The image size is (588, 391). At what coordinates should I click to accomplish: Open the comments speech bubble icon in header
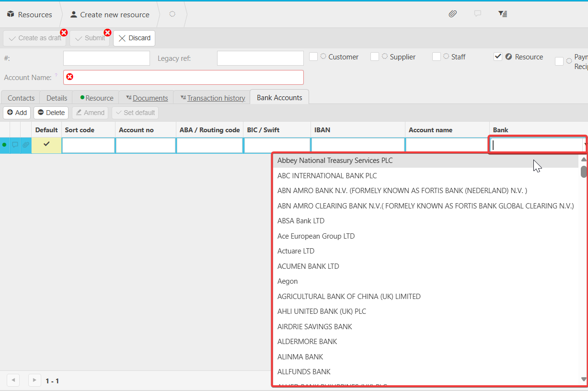point(477,14)
